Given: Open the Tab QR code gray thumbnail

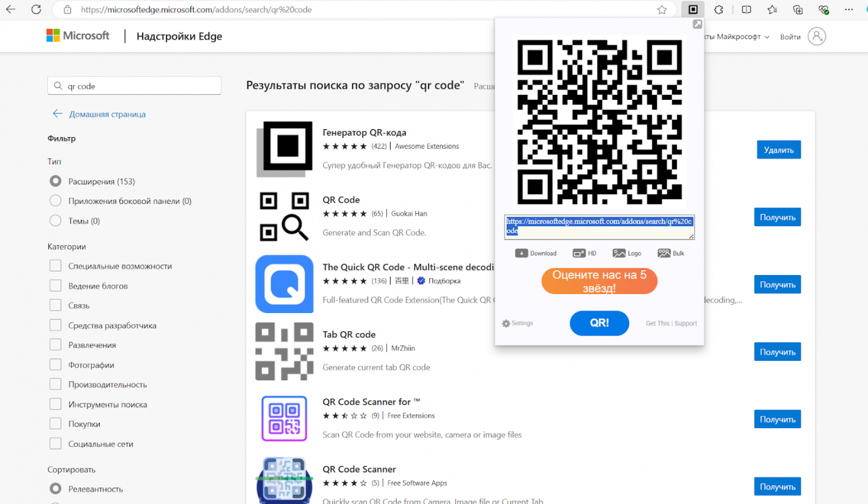Looking at the screenshot, I should tap(284, 352).
